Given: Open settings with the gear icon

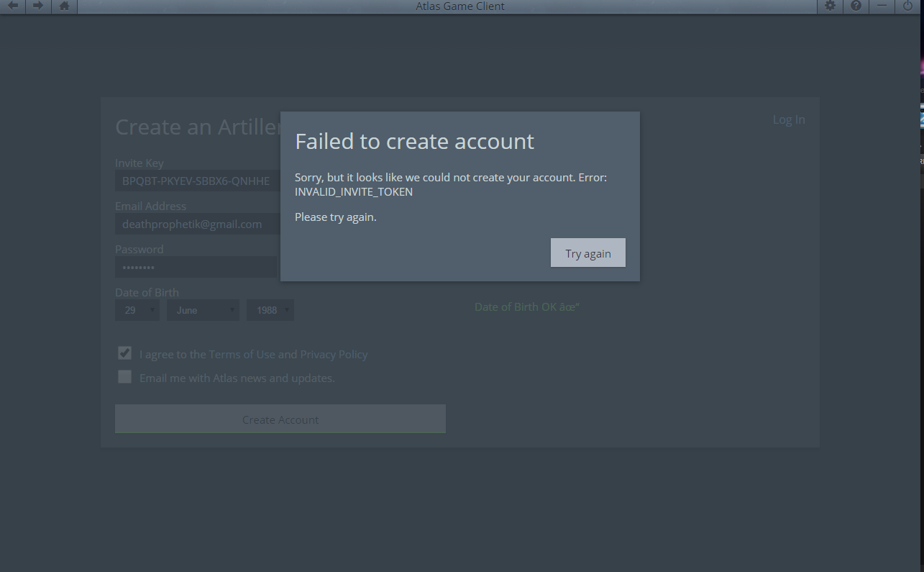Looking at the screenshot, I should 830,6.
